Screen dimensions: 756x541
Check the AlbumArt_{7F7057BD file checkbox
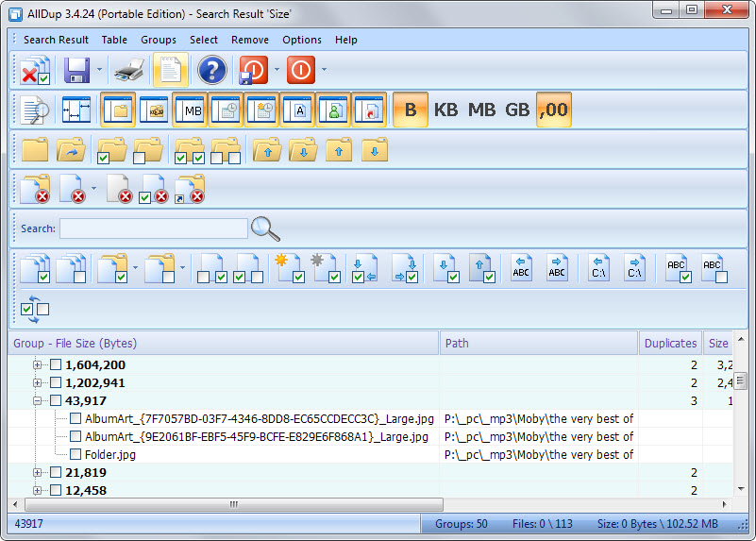point(76,418)
